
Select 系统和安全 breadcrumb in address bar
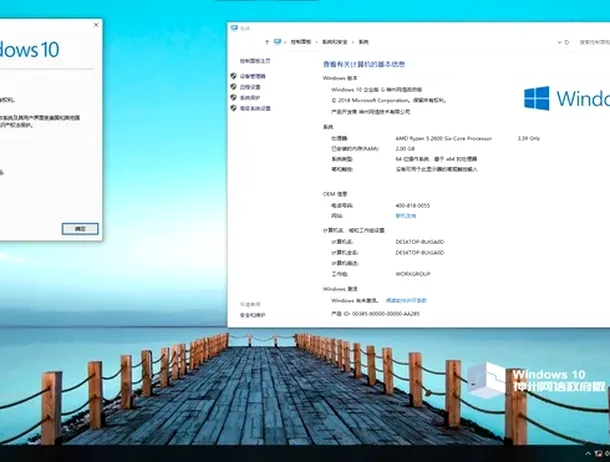click(x=334, y=42)
